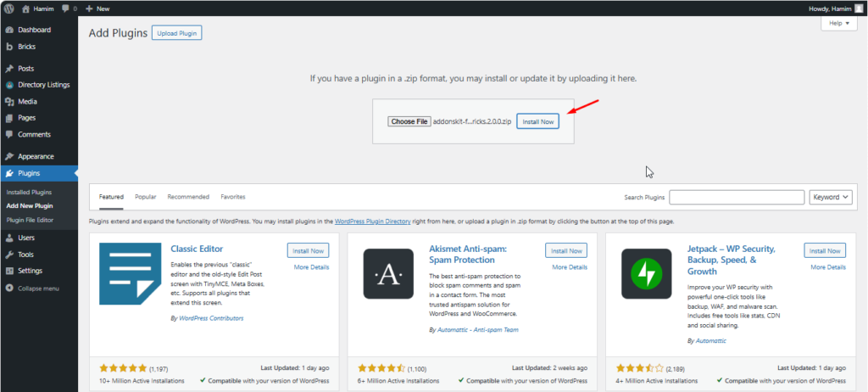
Task: Switch to the Favorites tab
Action: (x=233, y=197)
